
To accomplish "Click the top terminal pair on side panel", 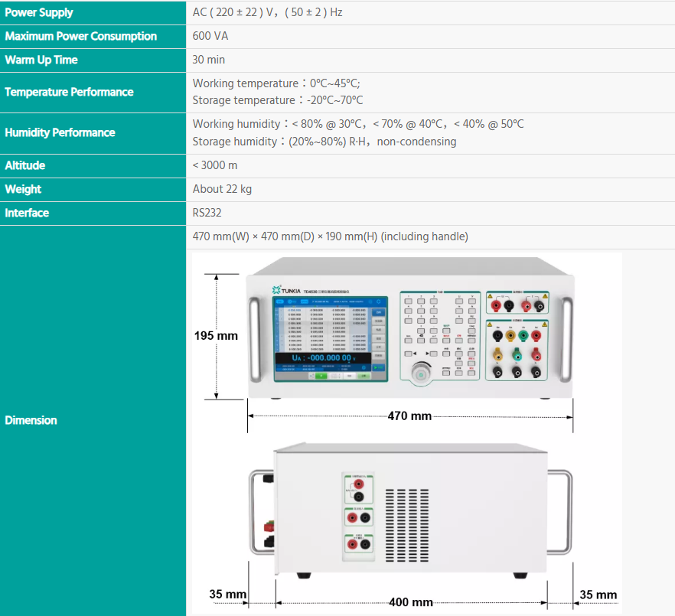I will [x=359, y=489].
